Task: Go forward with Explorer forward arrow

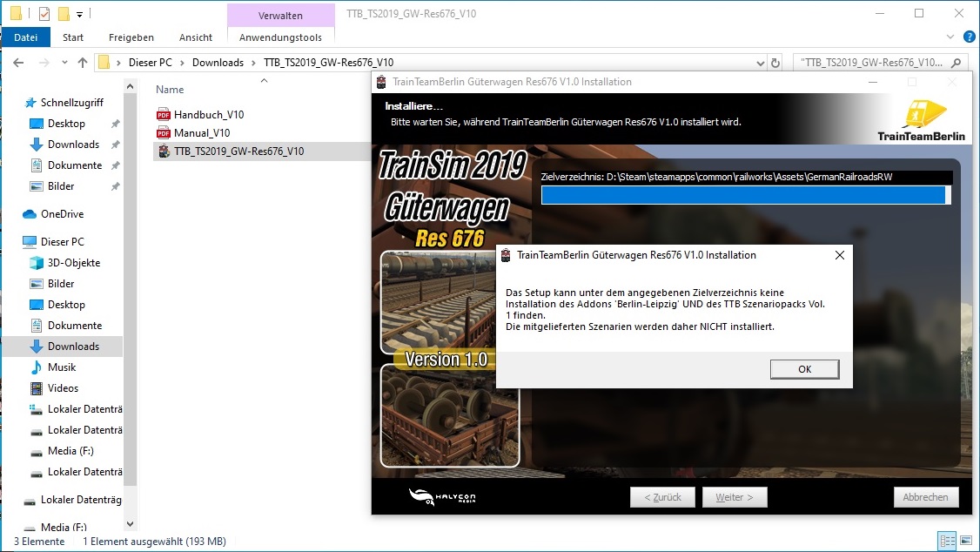Action: (x=44, y=63)
